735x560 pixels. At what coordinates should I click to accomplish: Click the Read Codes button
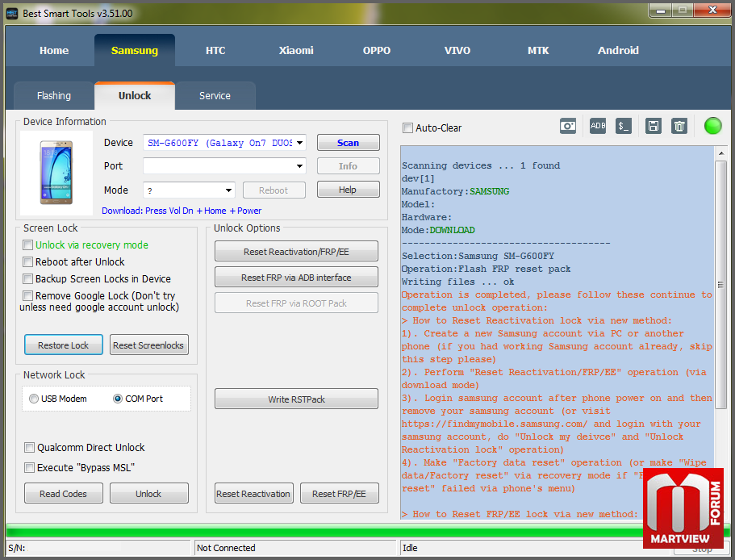(63, 494)
